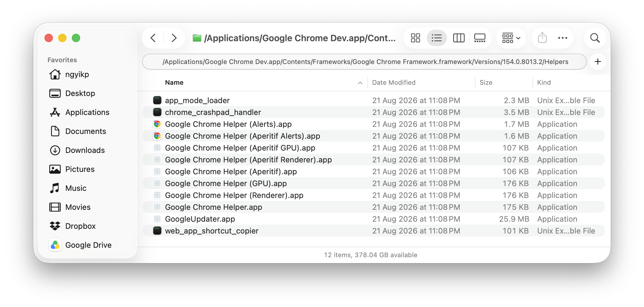Select the GoogleUpdater.app row
The height and width of the screenshot is (307, 644).
374,219
